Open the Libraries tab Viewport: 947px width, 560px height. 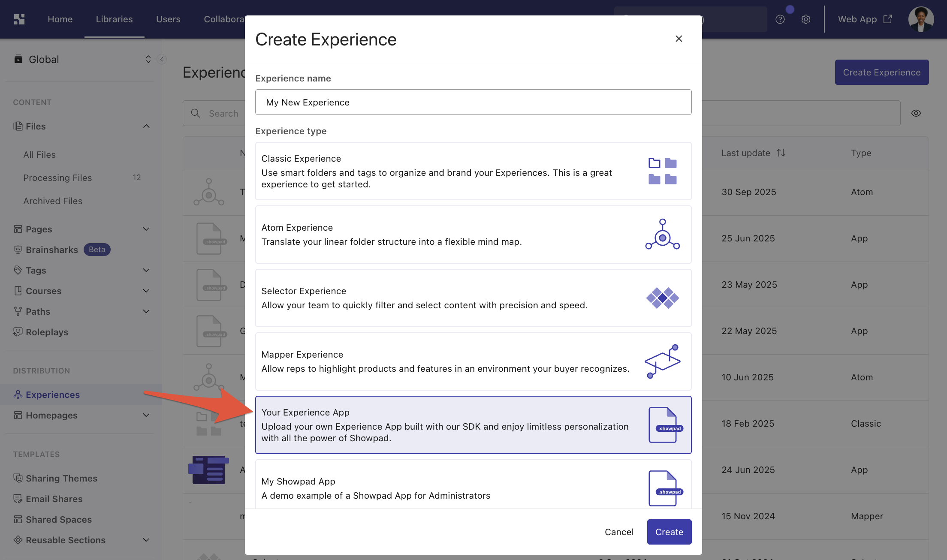[114, 19]
